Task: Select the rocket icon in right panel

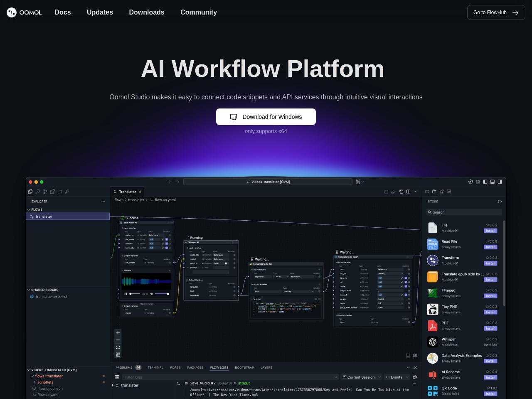Action: 441,192
